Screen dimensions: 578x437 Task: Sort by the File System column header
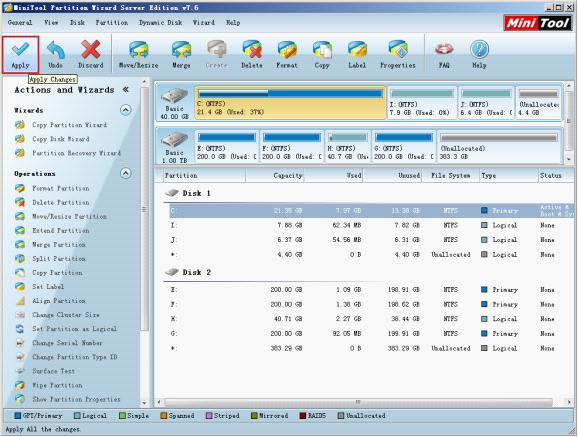pos(450,176)
